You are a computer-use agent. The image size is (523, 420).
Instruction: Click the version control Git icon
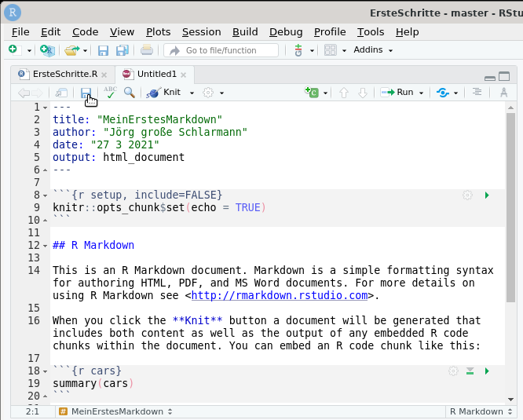(x=298, y=50)
